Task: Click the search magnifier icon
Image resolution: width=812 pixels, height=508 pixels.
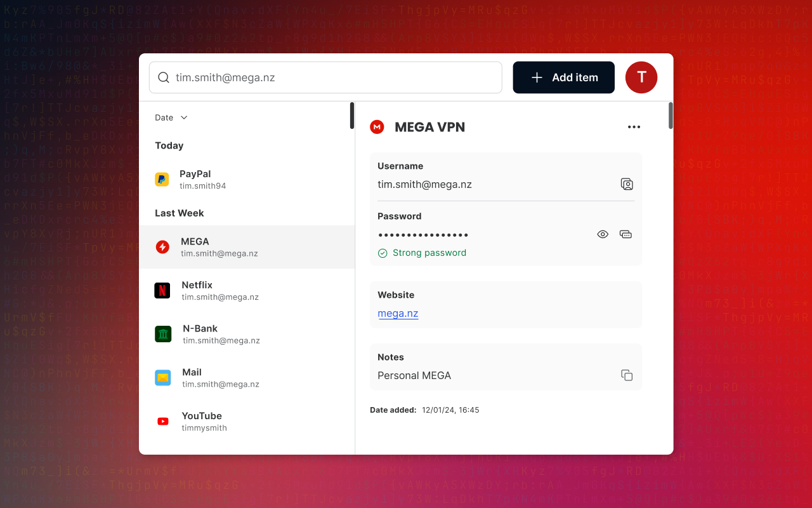Action: [163, 77]
